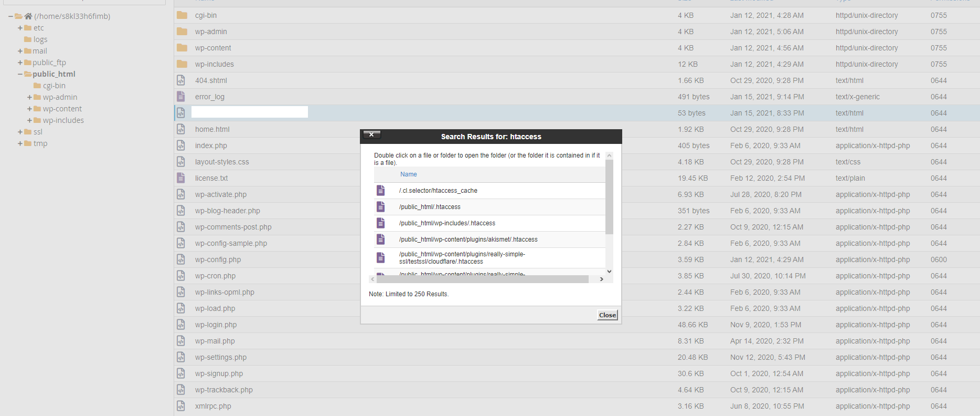Click icon for akismet/.htaccess result
The height and width of the screenshot is (416, 980).
click(381, 239)
